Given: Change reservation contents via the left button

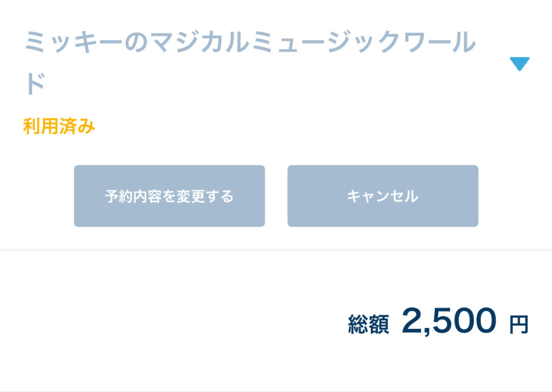Looking at the screenshot, I should pyautogui.click(x=169, y=196).
